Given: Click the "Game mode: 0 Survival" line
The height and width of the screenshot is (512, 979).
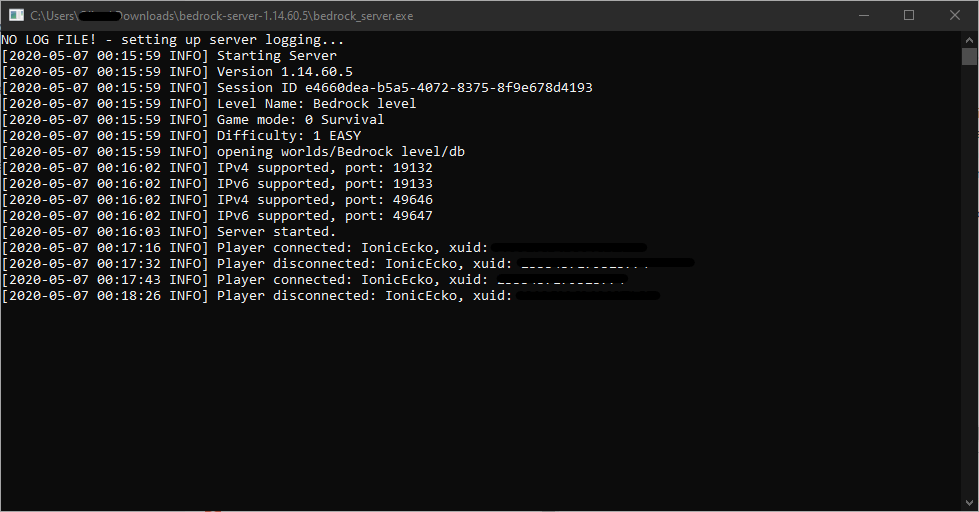Looking at the screenshot, I should point(300,120).
